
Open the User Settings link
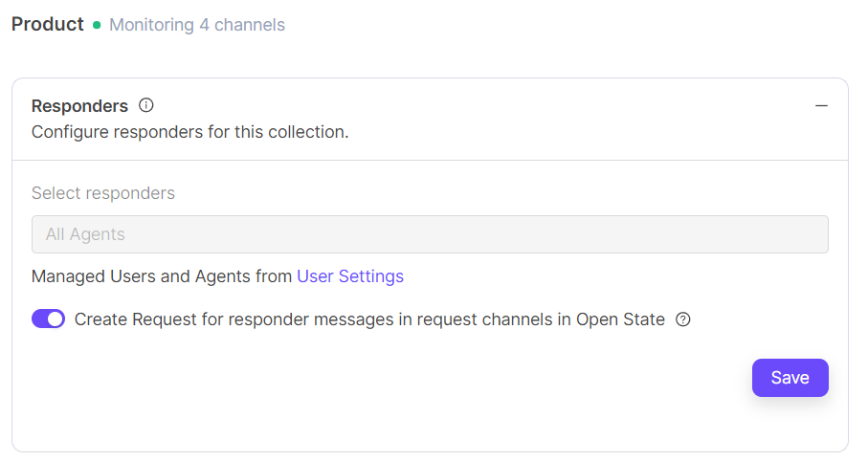(350, 276)
